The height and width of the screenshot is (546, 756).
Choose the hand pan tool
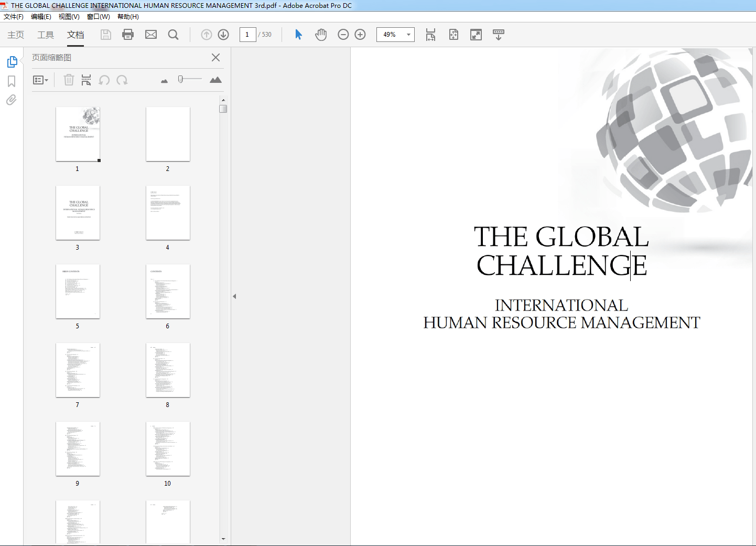click(321, 35)
